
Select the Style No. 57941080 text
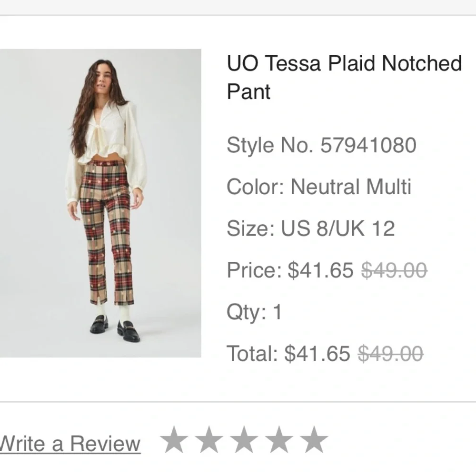[x=322, y=145]
